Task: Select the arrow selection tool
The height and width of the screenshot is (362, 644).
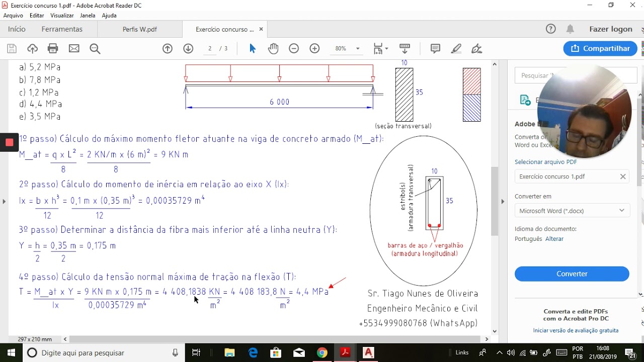Action: pyautogui.click(x=253, y=49)
